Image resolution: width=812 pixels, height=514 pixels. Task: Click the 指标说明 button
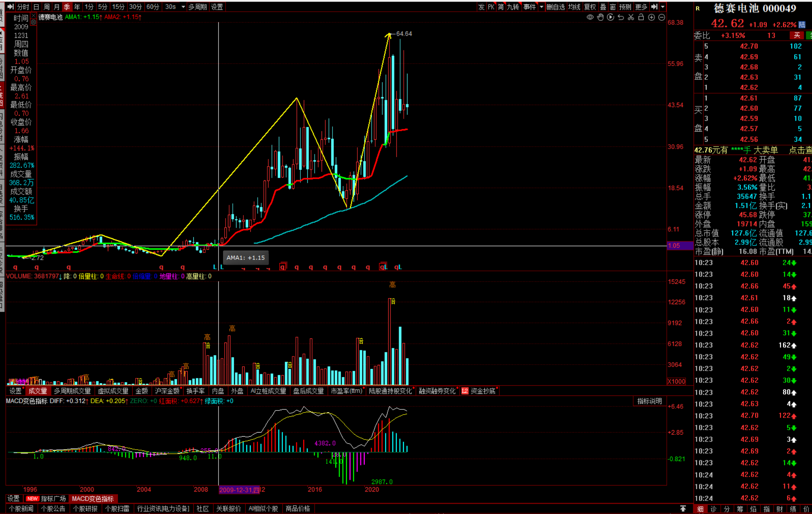[649, 401]
